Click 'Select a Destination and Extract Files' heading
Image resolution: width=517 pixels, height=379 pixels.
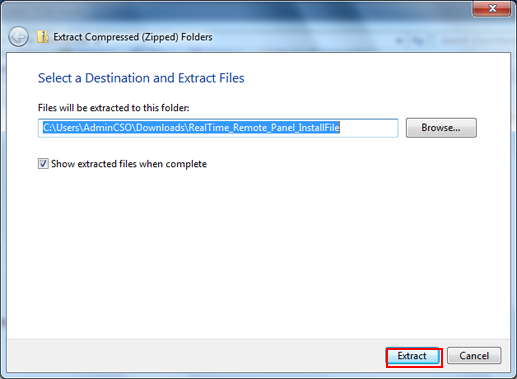tap(141, 78)
